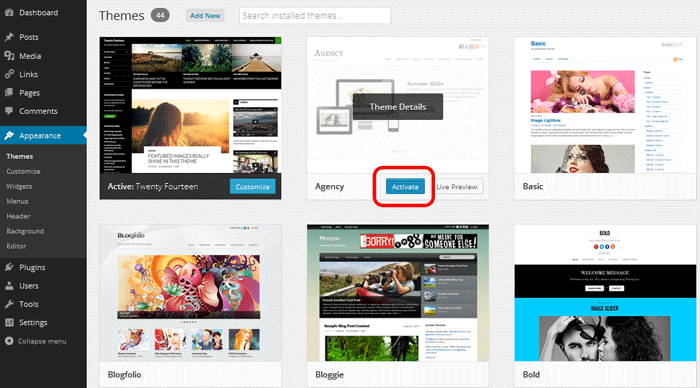Click Live Preview for Agency theme

456,187
